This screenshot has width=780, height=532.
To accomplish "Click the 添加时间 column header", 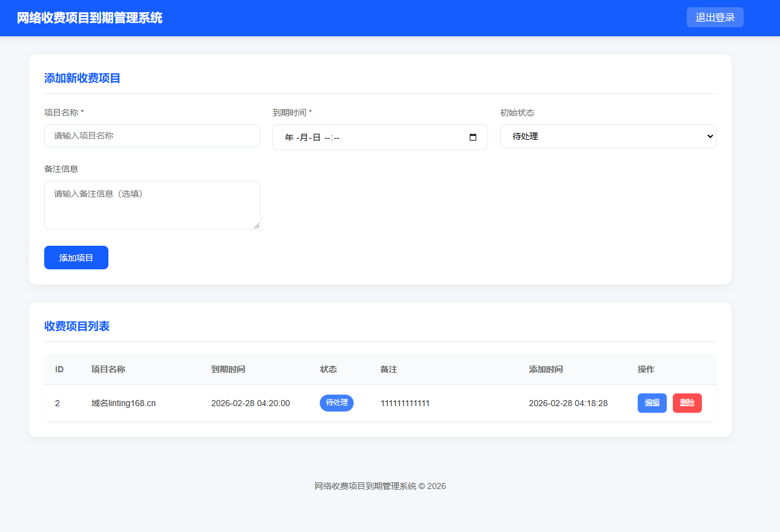I will pos(546,369).
